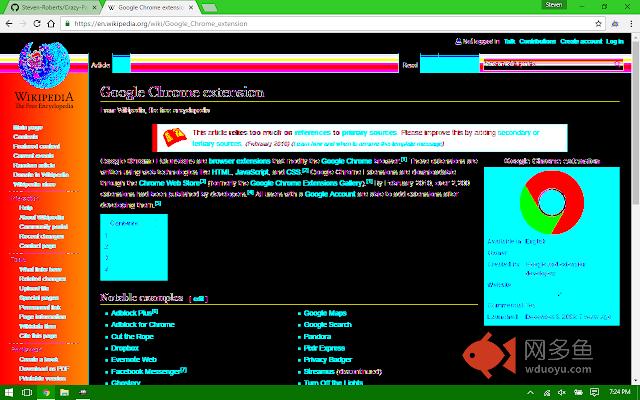Open the Dropbox list link

pos(125,348)
